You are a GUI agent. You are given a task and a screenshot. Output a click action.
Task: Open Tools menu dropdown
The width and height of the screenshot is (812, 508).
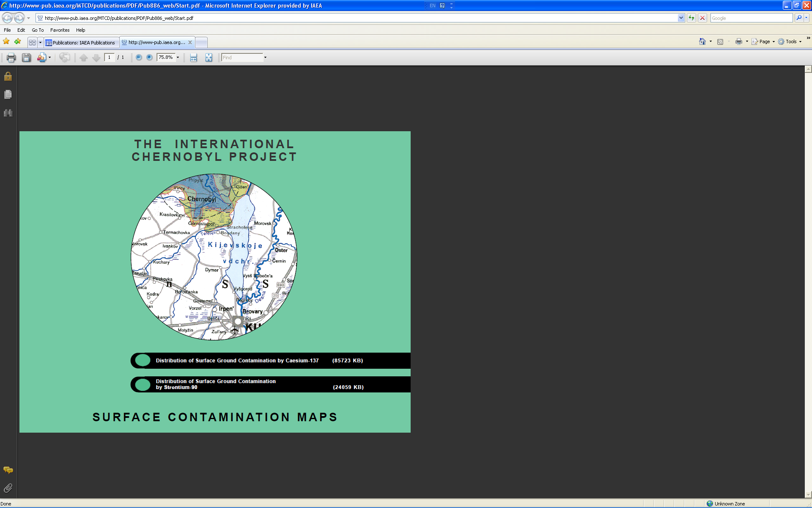click(790, 41)
